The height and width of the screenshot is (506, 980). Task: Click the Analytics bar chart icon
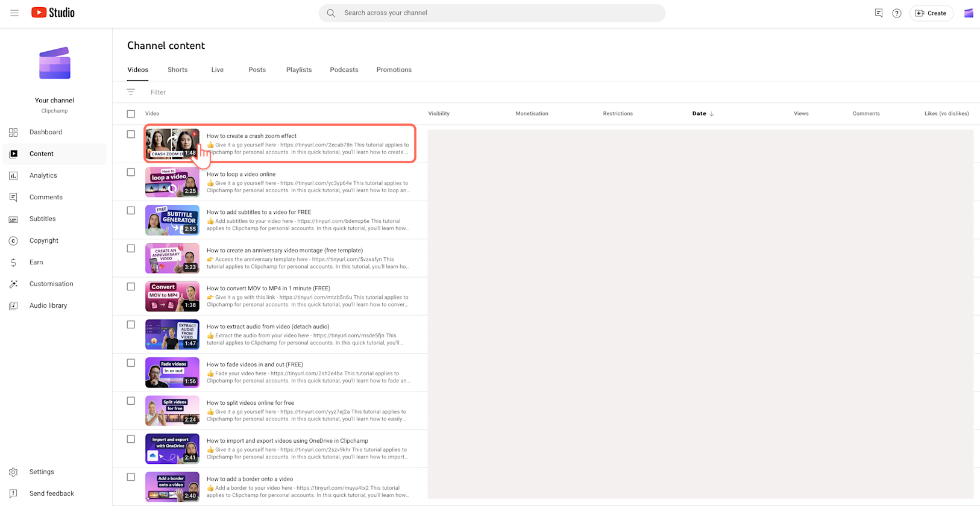click(x=13, y=175)
